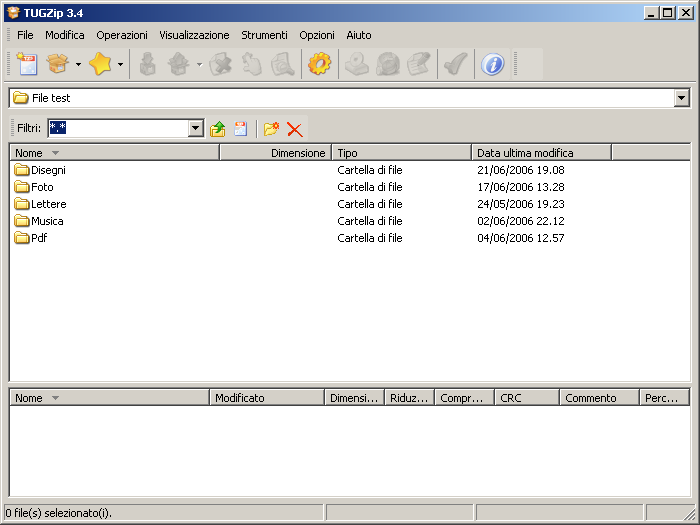Click the yellow star Favorites icon

(x=100, y=64)
